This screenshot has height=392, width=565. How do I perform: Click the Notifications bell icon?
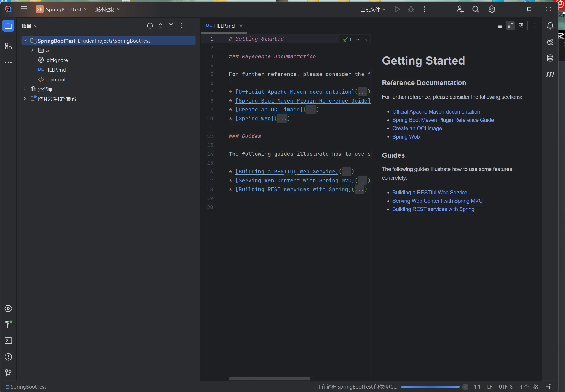click(550, 26)
